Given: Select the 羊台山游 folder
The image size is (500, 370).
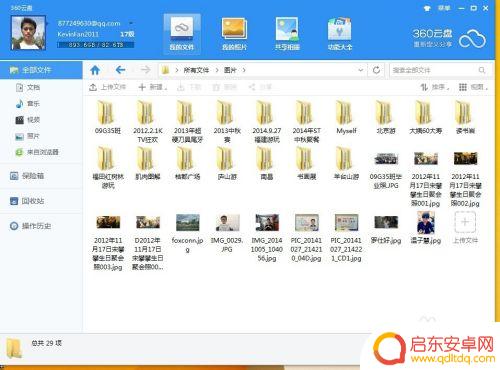Looking at the screenshot, I should click(346, 163).
